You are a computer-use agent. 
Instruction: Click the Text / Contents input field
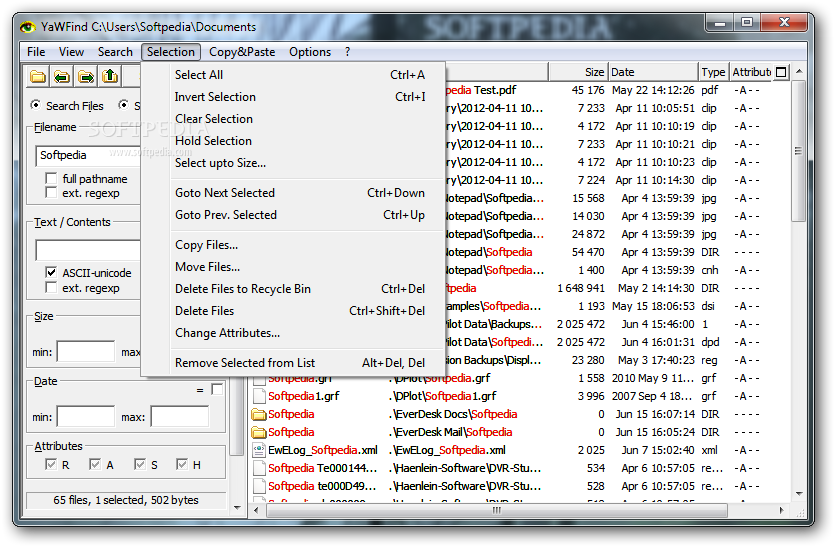pyautogui.click(x=88, y=250)
